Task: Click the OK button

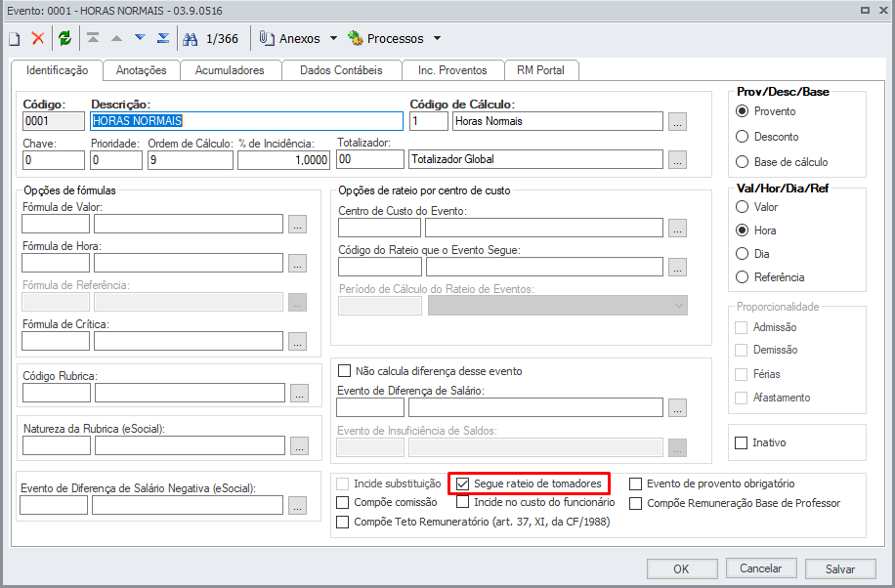Action: 682,568
